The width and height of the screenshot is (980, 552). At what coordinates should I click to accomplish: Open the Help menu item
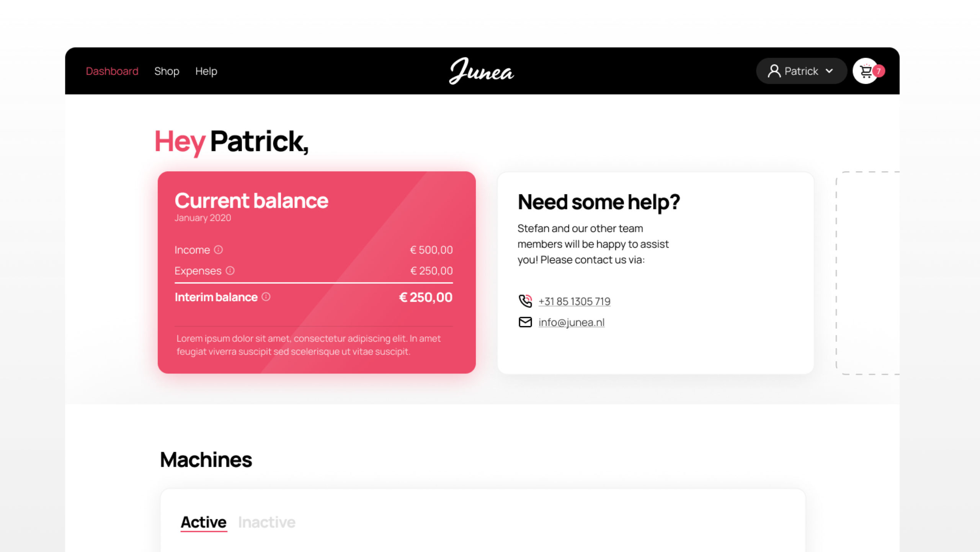coord(206,71)
